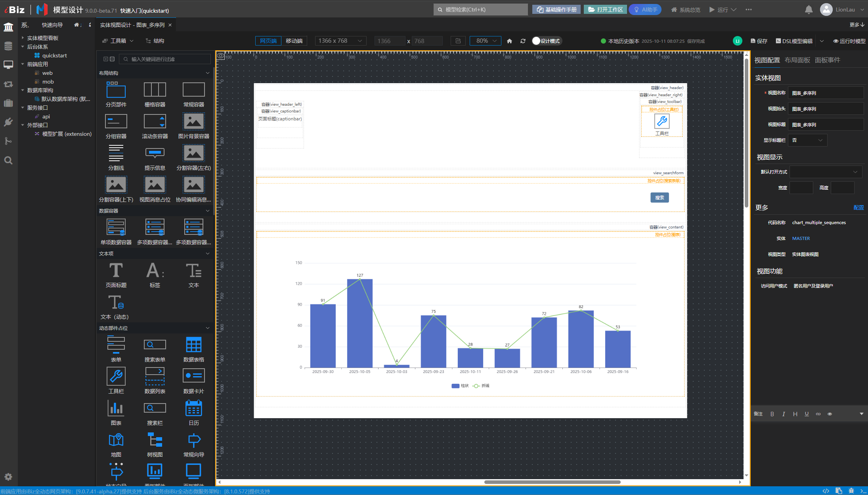Screen dimensions: 868x495
Task: Click the notification bell icon
Action: pos(809,10)
